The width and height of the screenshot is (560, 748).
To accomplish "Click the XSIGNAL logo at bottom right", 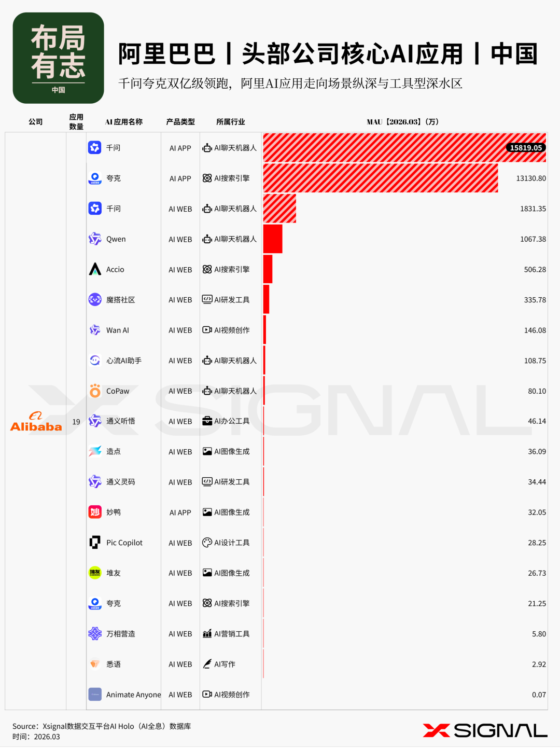I will point(485,730).
